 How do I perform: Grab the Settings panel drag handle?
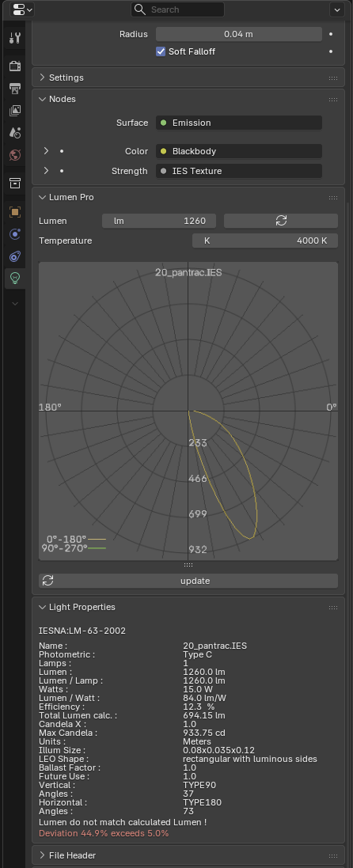click(333, 78)
